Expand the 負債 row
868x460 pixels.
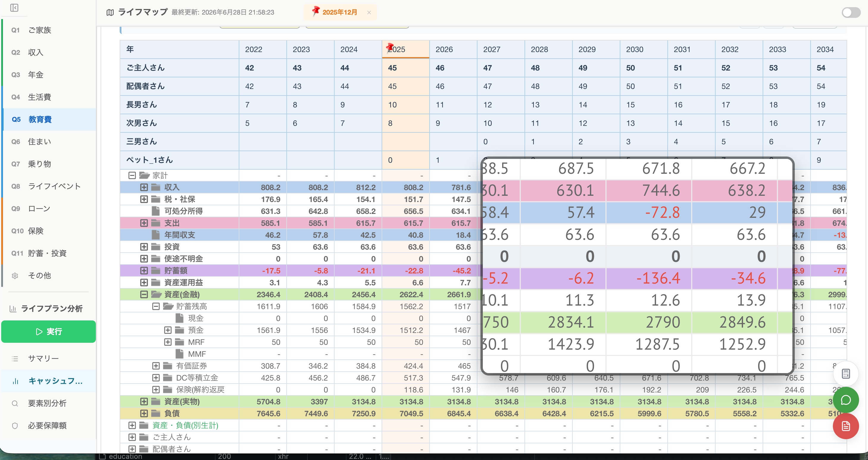(144, 413)
